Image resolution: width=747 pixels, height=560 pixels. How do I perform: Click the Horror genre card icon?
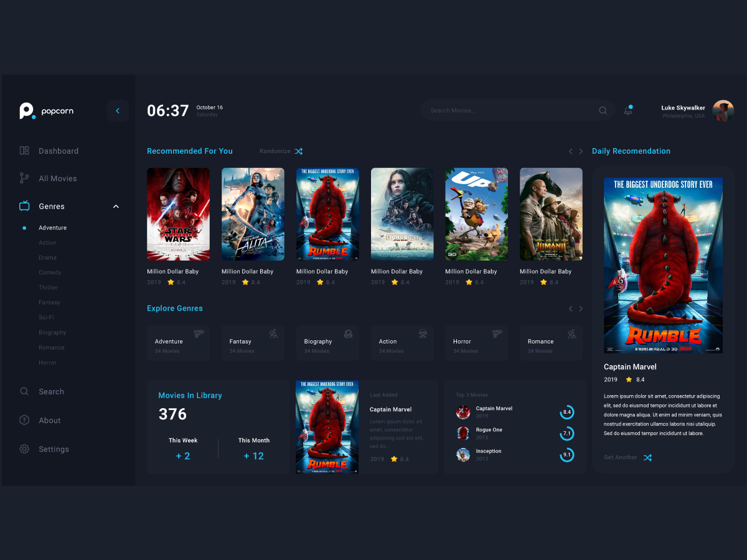click(497, 334)
